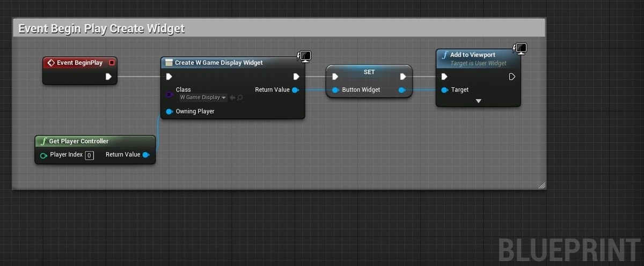Click the Event BeginPlay delegate red square pin
This screenshot has height=266, width=644.
(x=112, y=63)
